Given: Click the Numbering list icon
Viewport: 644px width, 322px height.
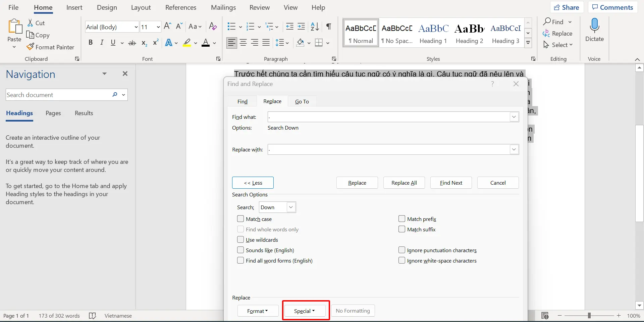Looking at the screenshot, I should 250,27.
